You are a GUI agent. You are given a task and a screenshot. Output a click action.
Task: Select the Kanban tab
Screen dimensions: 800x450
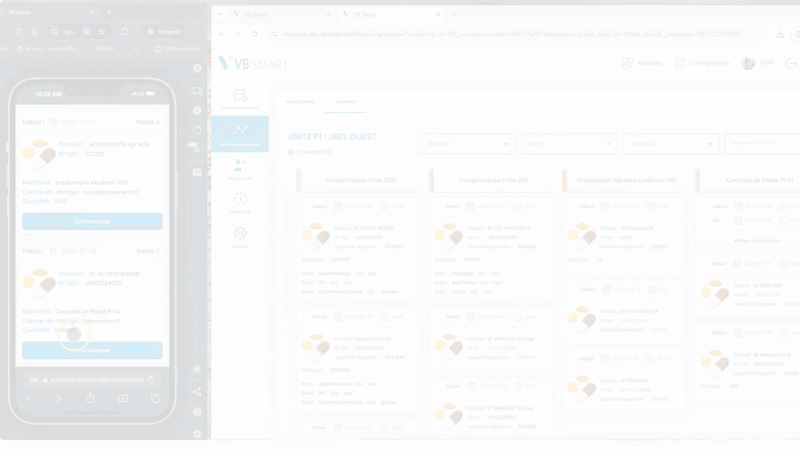pos(345,102)
